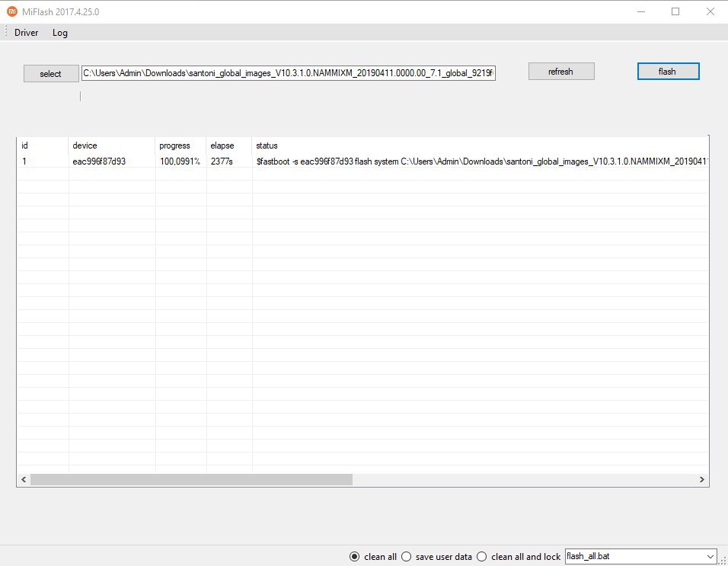Click the MiFlash app logo icon
Image resolution: width=728 pixels, height=566 pixels.
point(11,11)
